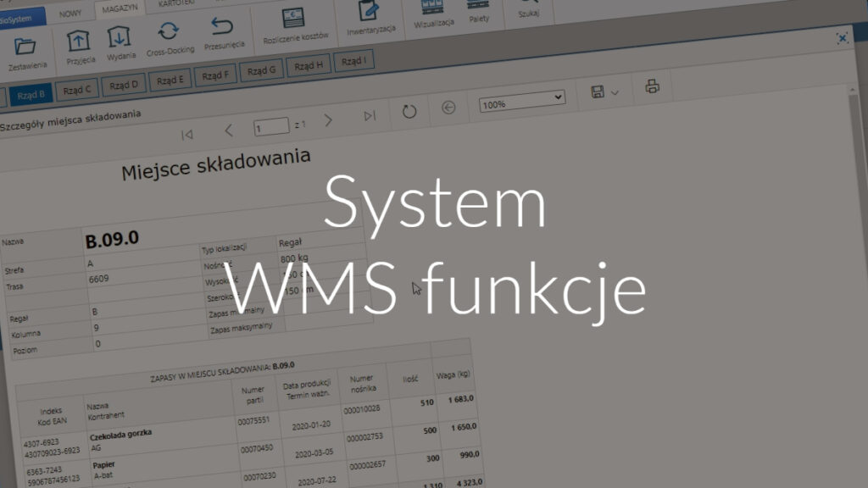Select the Rząd F row button

pos(214,75)
